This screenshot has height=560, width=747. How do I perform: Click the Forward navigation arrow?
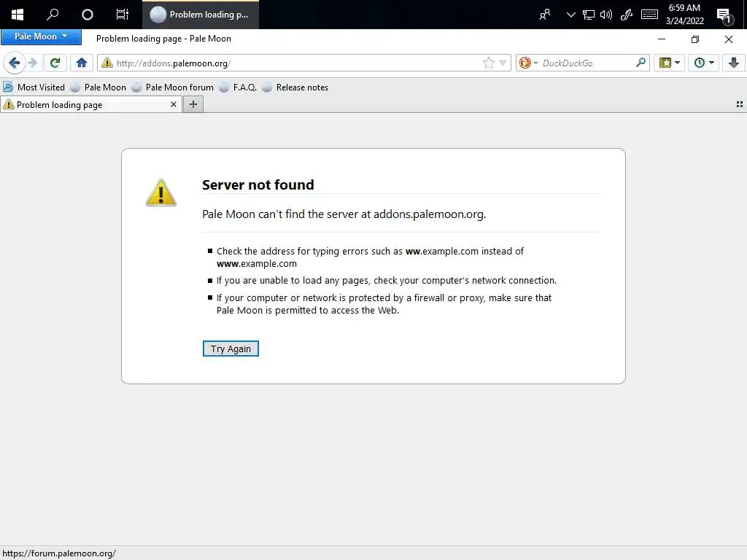click(x=32, y=63)
